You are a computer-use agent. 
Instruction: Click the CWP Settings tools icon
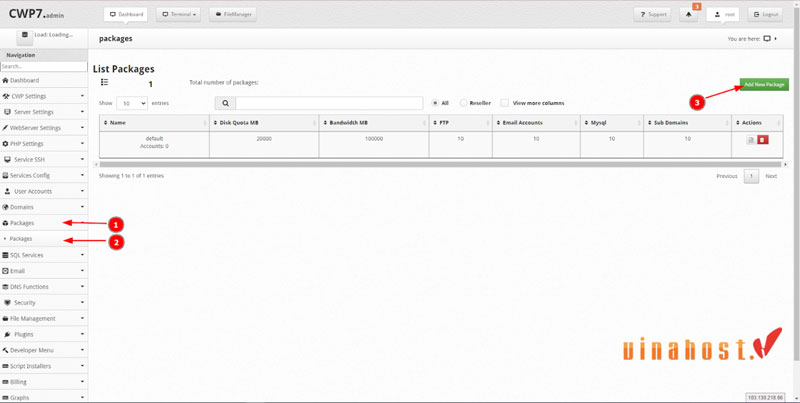point(6,96)
